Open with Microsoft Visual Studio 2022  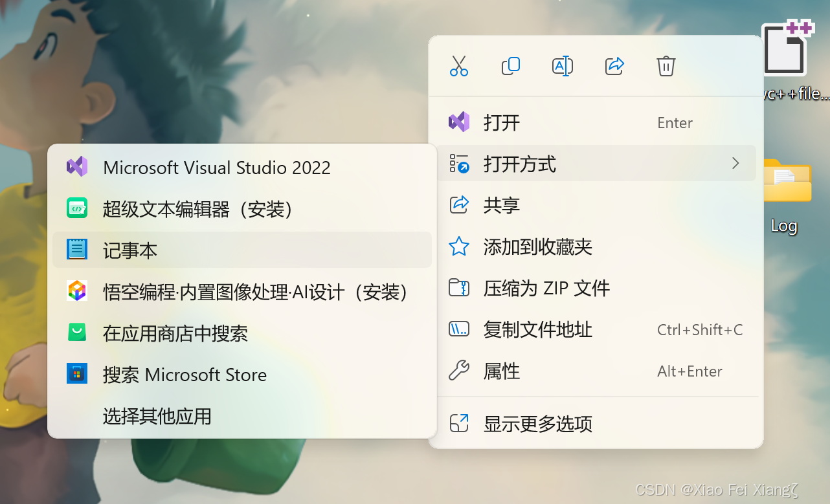tap(242, 167)
